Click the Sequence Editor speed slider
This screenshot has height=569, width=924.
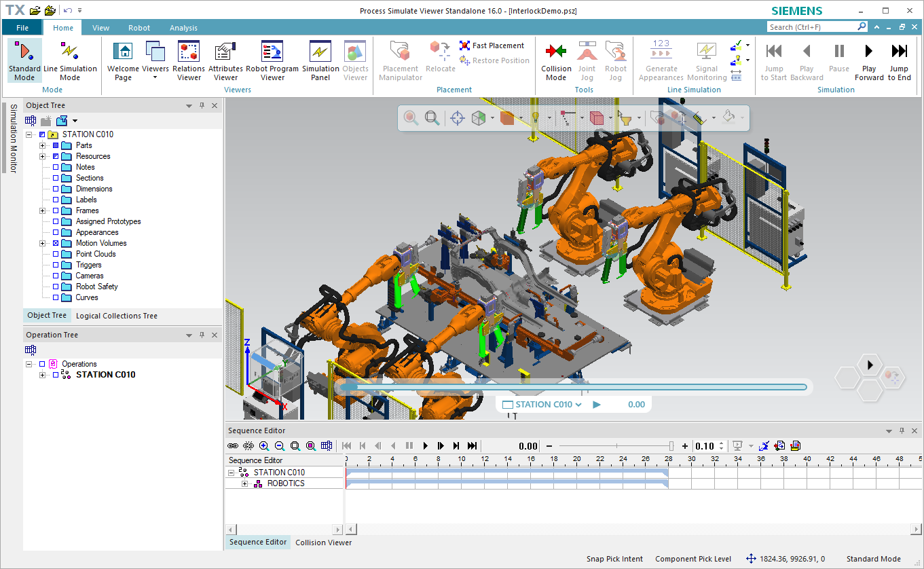click(x=617, y=446)
